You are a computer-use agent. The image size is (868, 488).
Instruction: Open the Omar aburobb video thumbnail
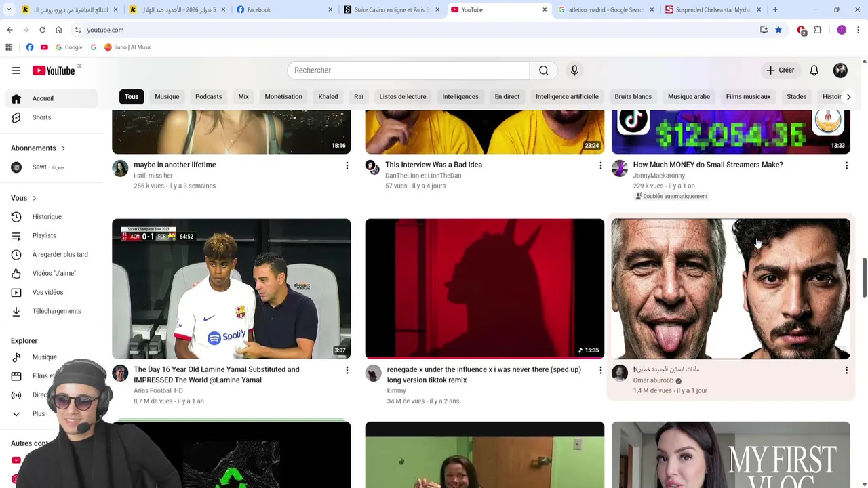[730, 288]
